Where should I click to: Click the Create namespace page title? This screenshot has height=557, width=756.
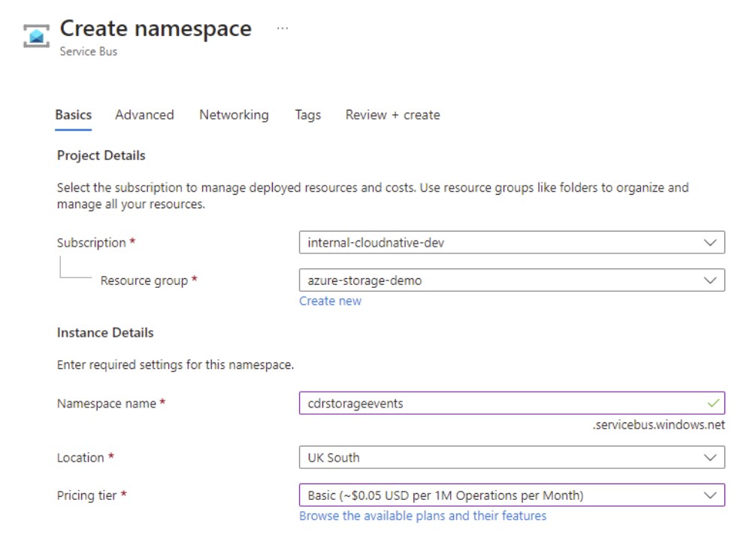click(x=156, y=29)
